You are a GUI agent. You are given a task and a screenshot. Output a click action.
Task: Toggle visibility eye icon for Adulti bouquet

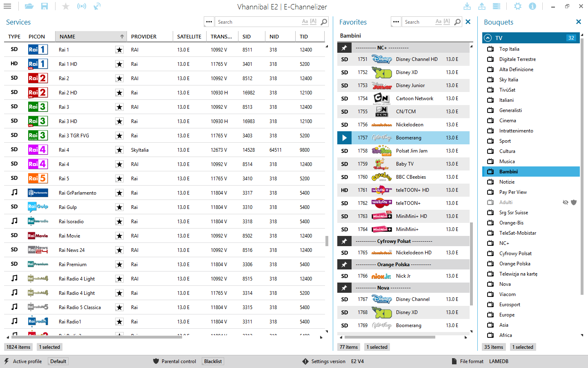[566, 202]
